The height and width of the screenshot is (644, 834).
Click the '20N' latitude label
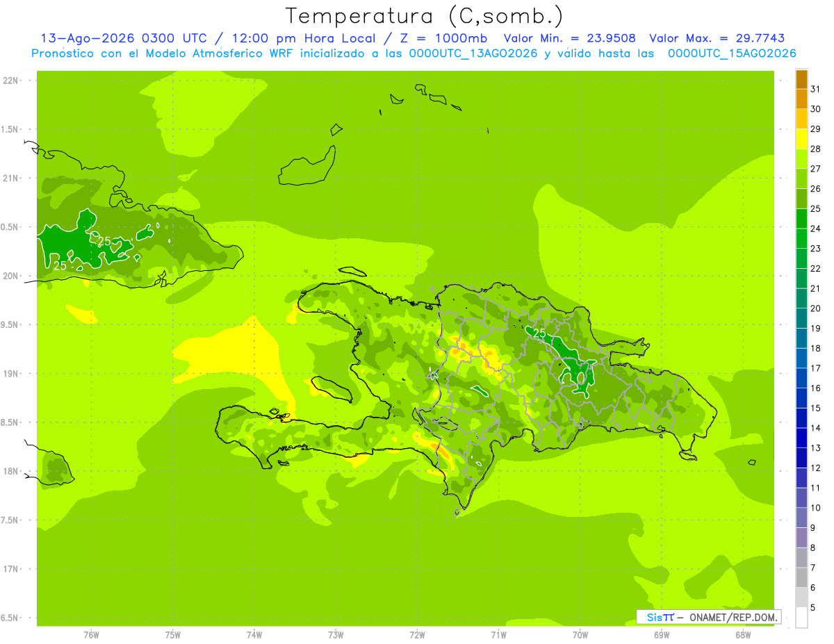pos(11,276)
